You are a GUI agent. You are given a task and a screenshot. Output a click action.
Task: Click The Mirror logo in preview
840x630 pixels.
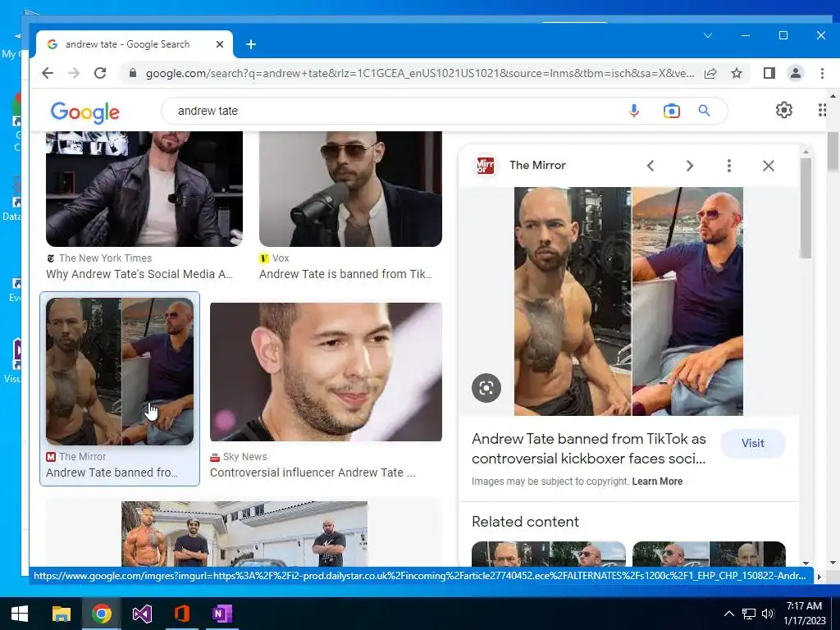[x=486, y=166]
